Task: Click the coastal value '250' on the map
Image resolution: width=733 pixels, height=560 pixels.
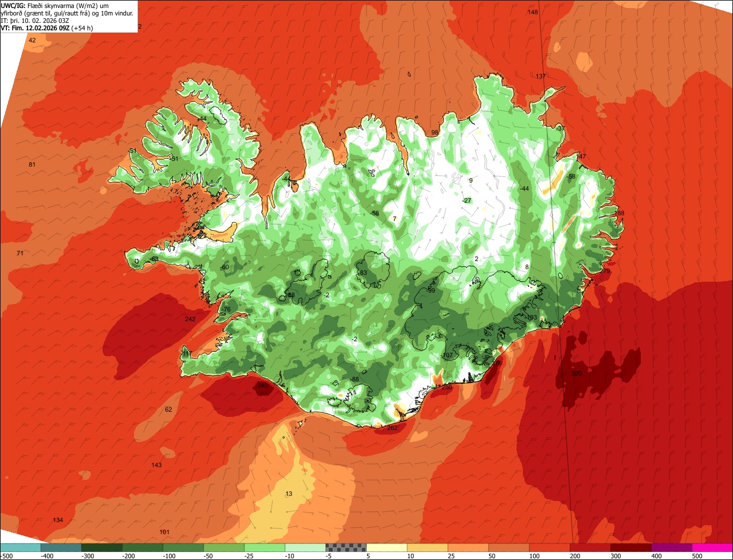Action: 447,388
